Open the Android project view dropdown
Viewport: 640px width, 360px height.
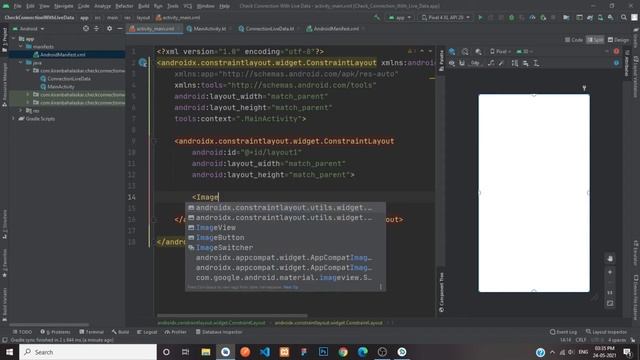coord(29,29)
